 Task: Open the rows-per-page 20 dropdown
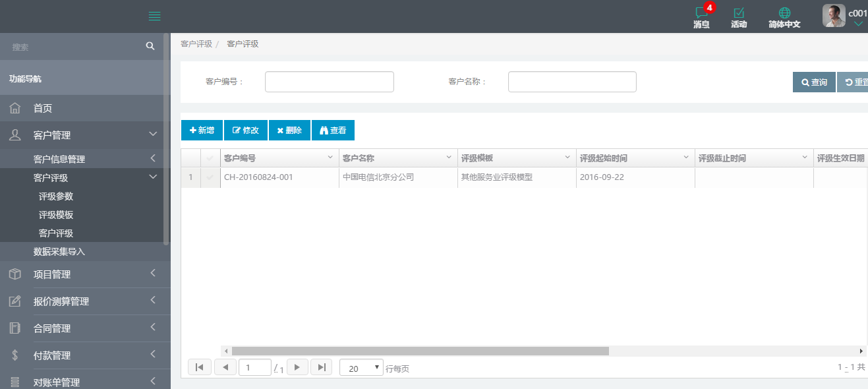361,368
